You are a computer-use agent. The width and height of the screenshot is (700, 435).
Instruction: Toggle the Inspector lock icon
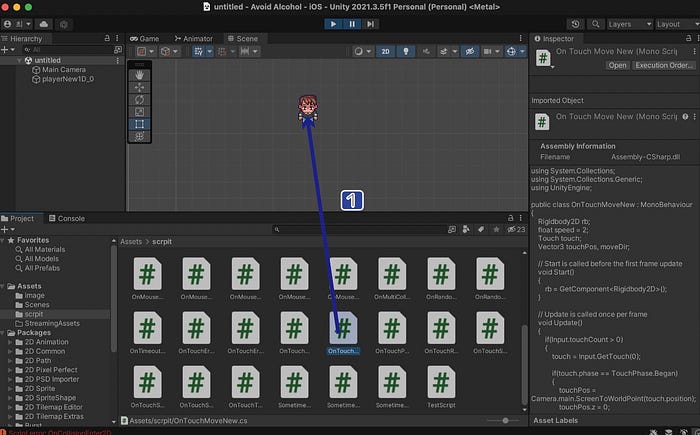click(x=688, y=38)
